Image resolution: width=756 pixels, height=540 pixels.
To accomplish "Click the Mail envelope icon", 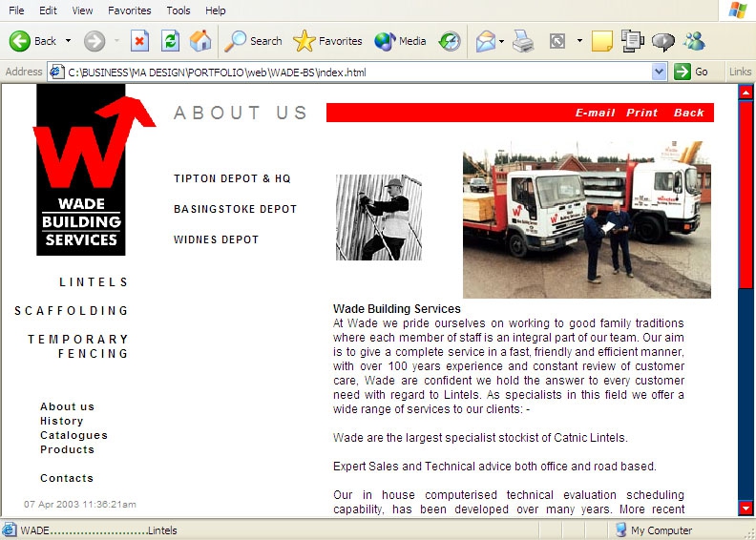I will pyautogui.click(x=486, y=41).
